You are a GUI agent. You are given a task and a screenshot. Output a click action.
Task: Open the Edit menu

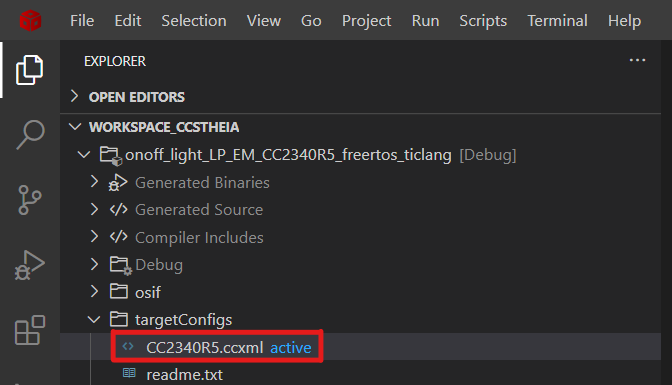coord(128,21)
